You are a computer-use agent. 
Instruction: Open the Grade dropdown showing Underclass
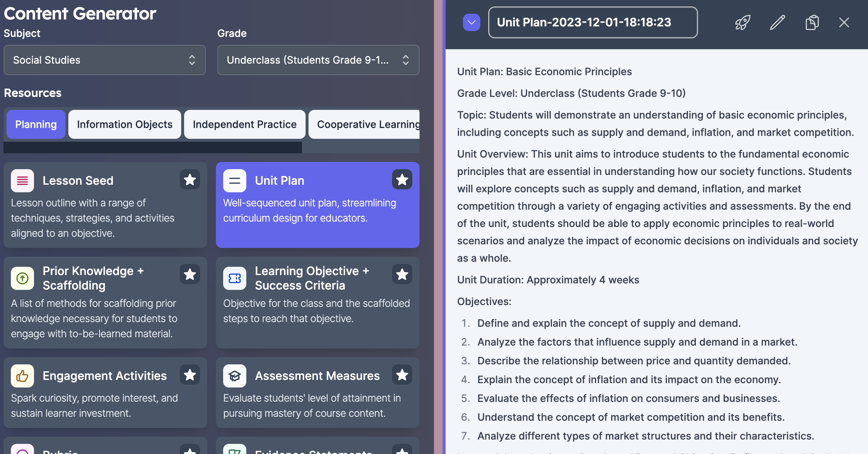coord(318,60)
